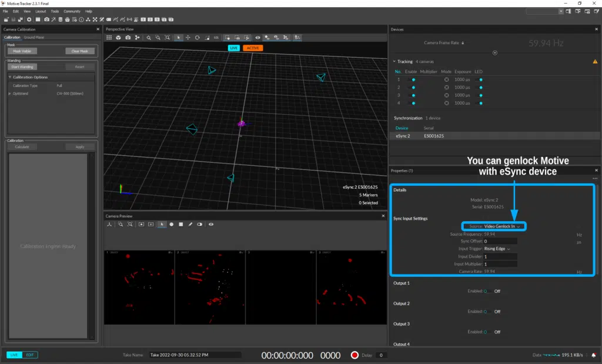Open the Layout menu
This screenshot has width=602, height=364.
tap(41, 11)
